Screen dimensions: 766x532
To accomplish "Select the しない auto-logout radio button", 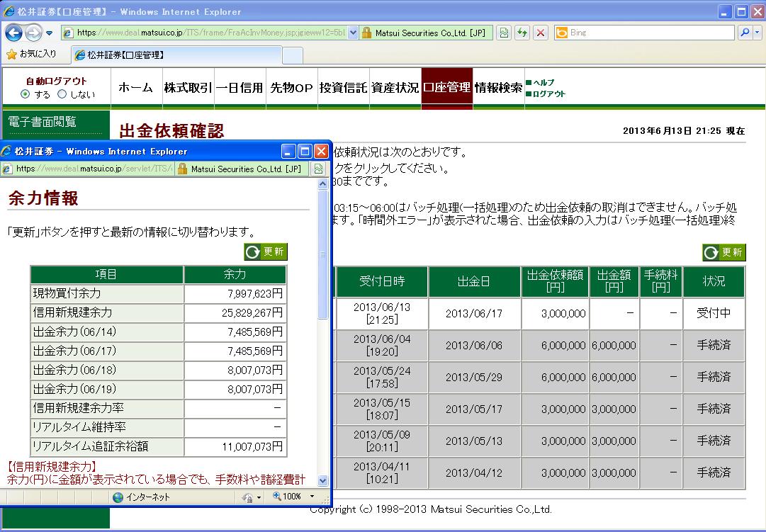I will pos(62,94).
